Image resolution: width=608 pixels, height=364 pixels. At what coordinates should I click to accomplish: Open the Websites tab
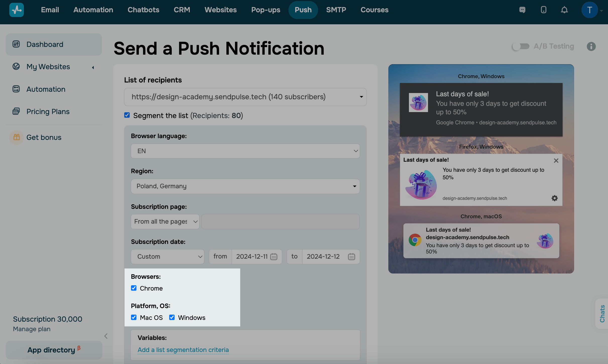point(220,10)
